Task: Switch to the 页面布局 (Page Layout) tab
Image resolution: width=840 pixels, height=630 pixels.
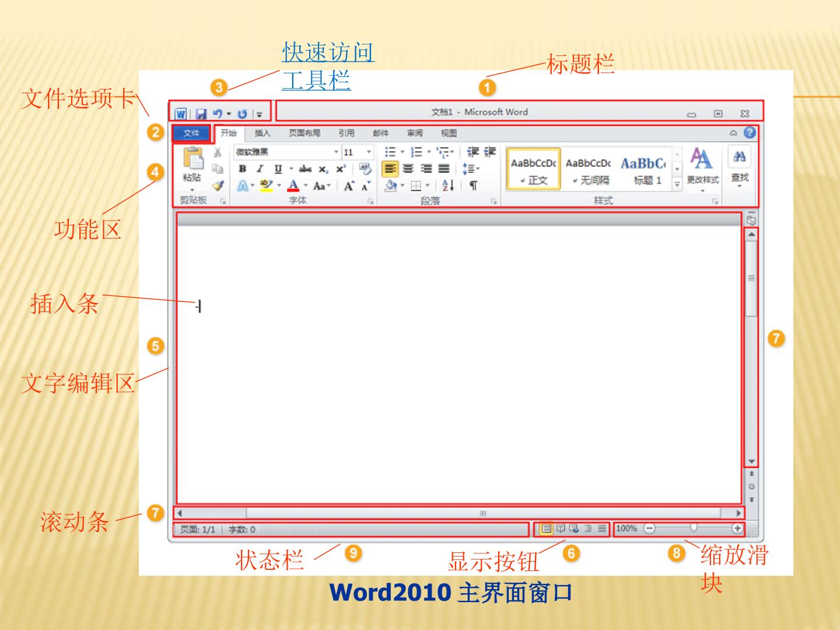Action: pos(304,133)
